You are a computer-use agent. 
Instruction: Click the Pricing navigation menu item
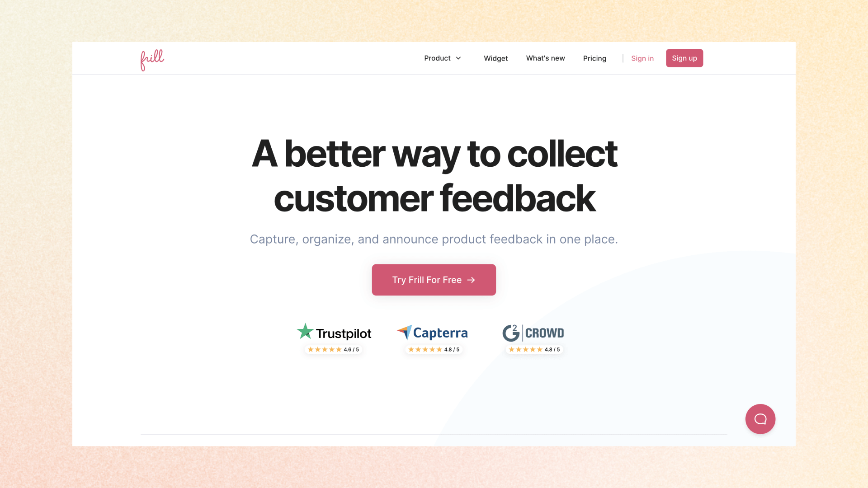click(x=594, y=58)
